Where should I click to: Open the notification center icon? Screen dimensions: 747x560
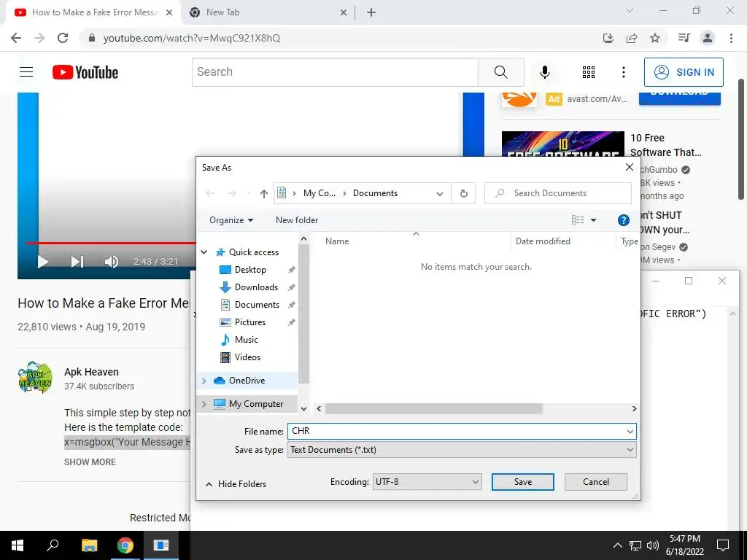pos(723,545)
